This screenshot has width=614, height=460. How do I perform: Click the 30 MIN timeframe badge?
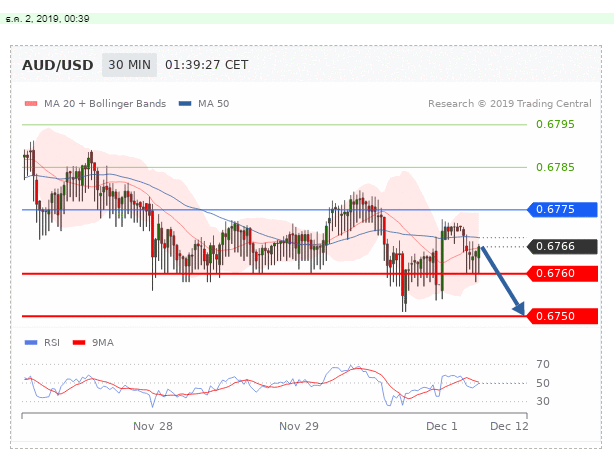coord(129,65)
